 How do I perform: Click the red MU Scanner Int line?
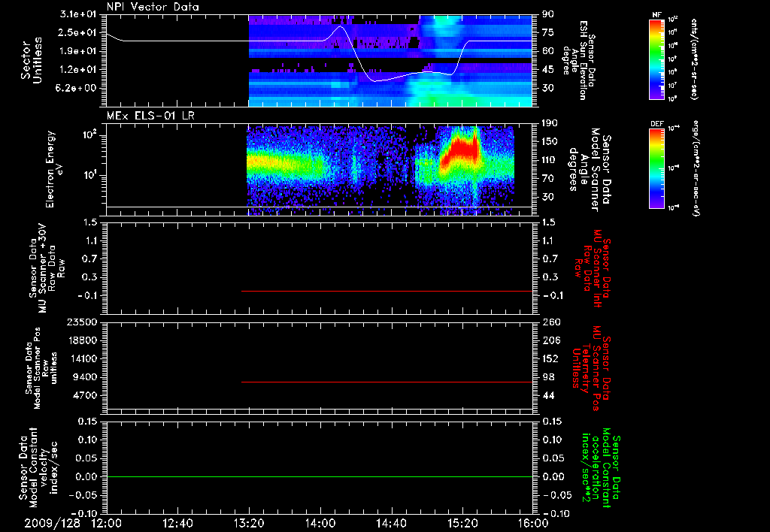[x=387, y=291]
